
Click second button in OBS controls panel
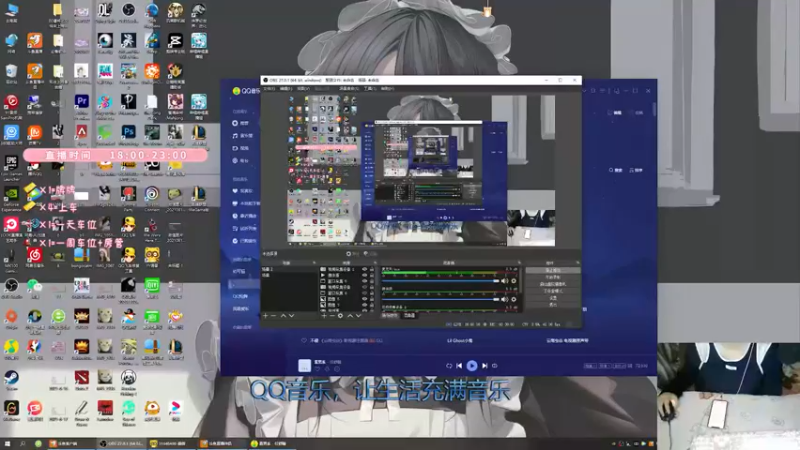[x=553, y=277]
